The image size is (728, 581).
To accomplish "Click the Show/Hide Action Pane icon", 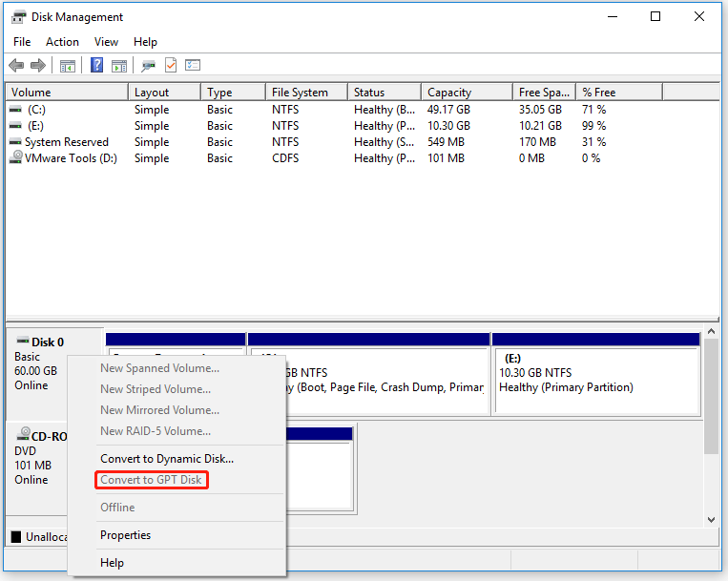I will pos(119,66).
